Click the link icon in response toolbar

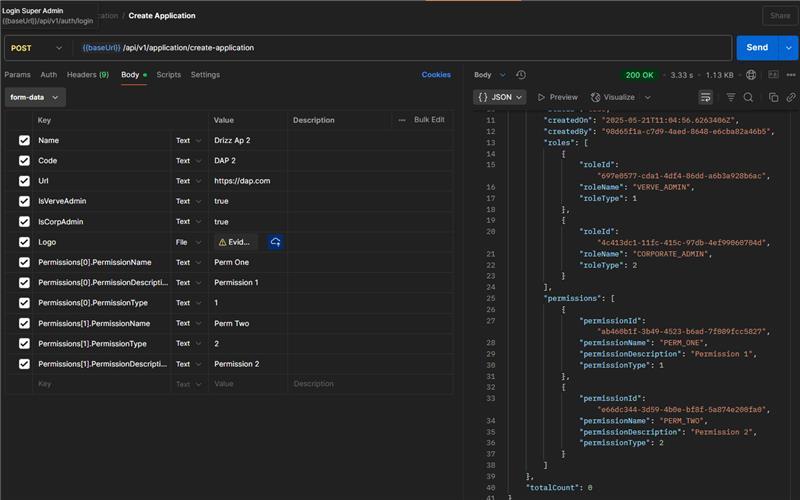[791, 97]
